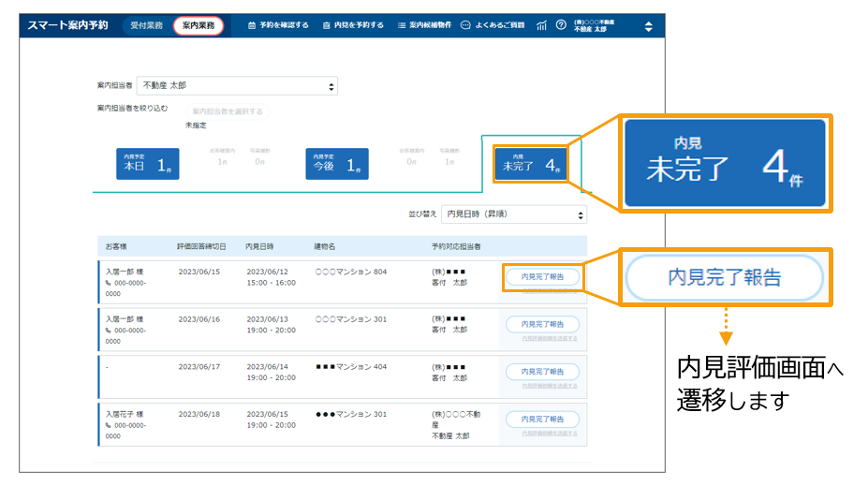Screen dimensions: 868x486
Task: Open the 予約を確認する calendar menu
Action: pyautogui.click(x=277, y=25)
